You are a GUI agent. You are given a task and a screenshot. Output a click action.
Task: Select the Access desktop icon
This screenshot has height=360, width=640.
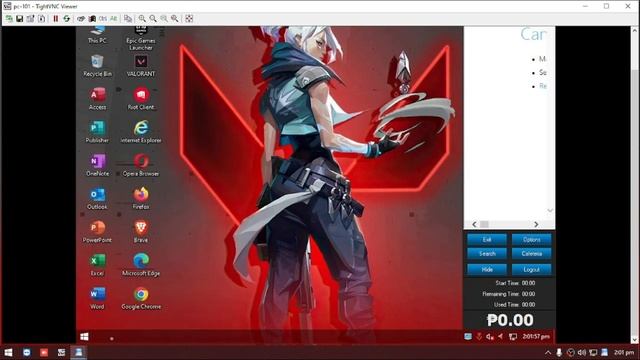[97, 99]
